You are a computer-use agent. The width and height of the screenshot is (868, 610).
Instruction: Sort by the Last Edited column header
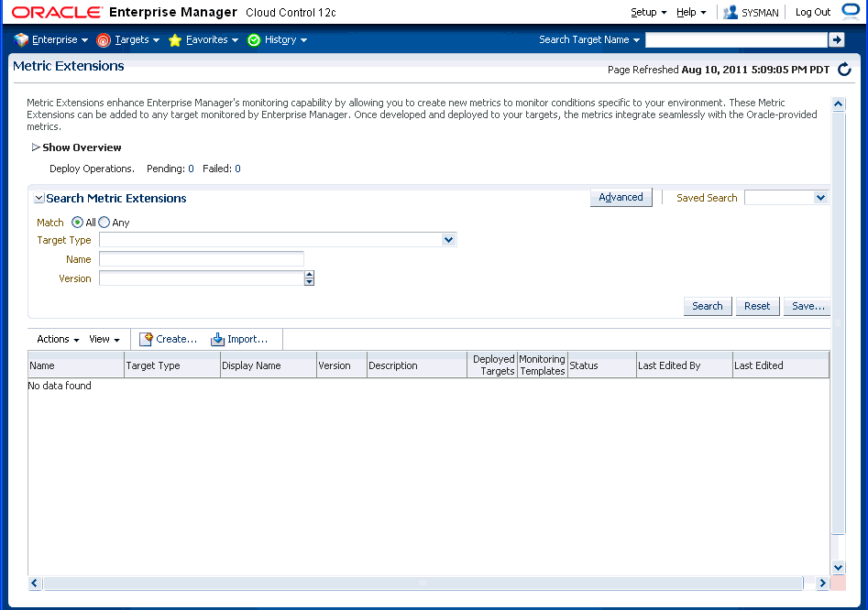[781, 365]
